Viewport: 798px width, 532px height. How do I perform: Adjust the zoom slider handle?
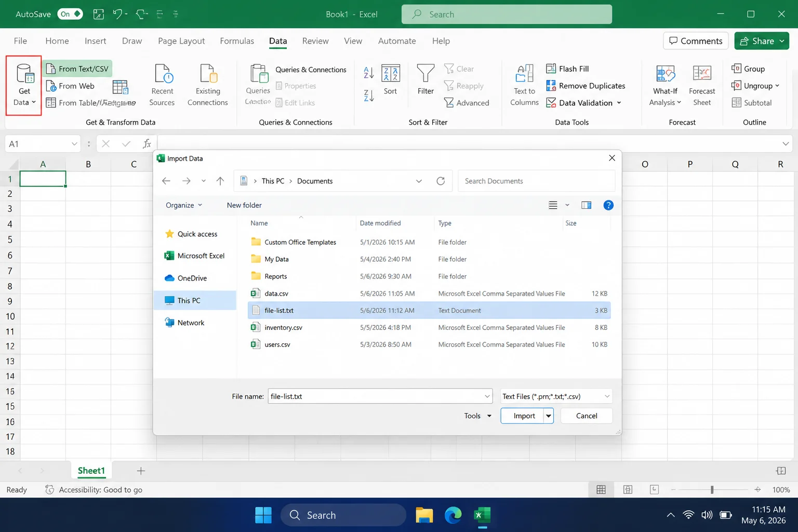712,489
